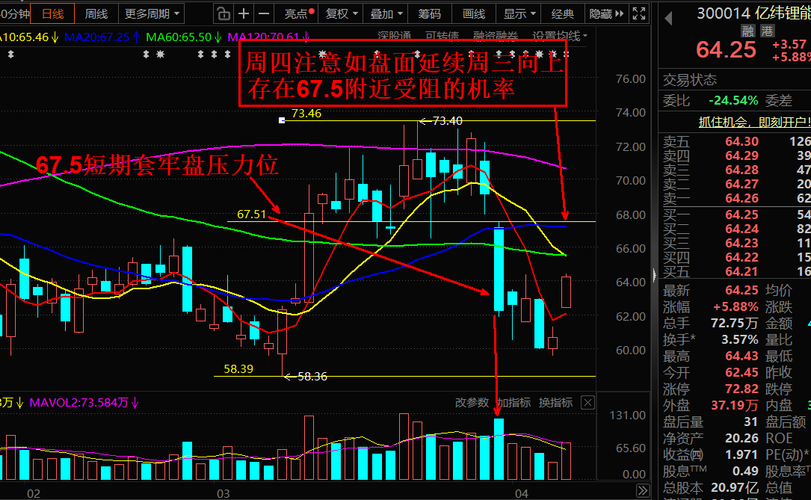Click 卖一 ask price 64.26
811x500 pixels.
pyautogui.click(x=742, y=198)
